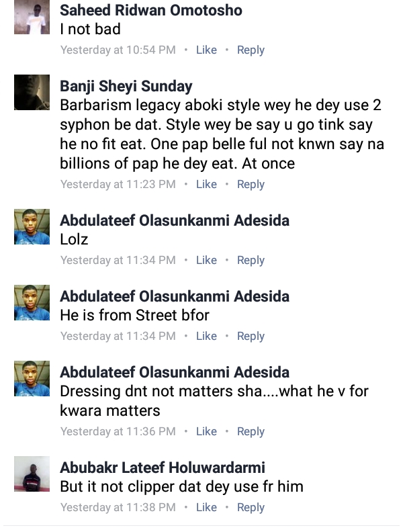Image resolution: width=403 pixels, height=532 pixels.
Task: Click the "Yesterday at 11:23 PM" timestamp
Action: point(118,184)
